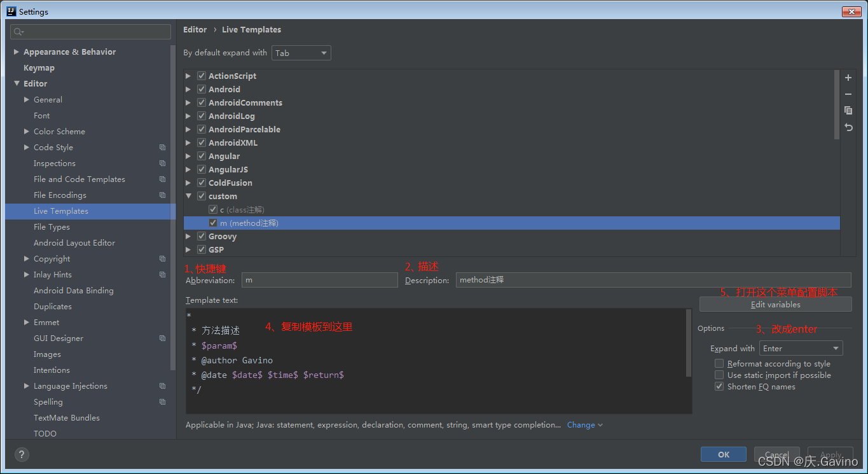Image resolution: width=868 pixels, height=474 pixels.
Task: Enable Reformat according to style
Action: pos(719,363)
